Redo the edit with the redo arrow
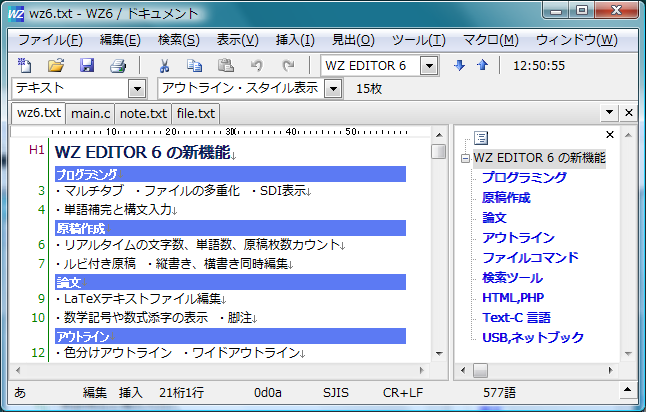The image size is (646, 412). [288, 65]
